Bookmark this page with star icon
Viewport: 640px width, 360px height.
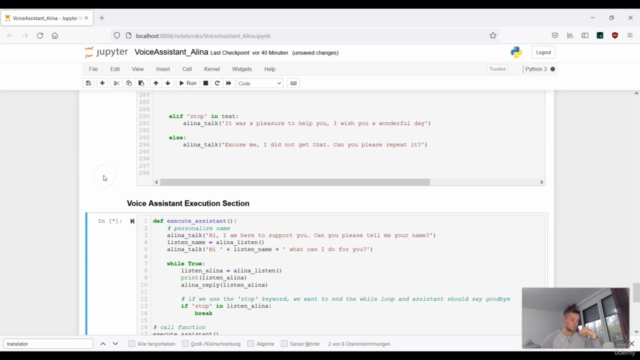click(493, 36)
